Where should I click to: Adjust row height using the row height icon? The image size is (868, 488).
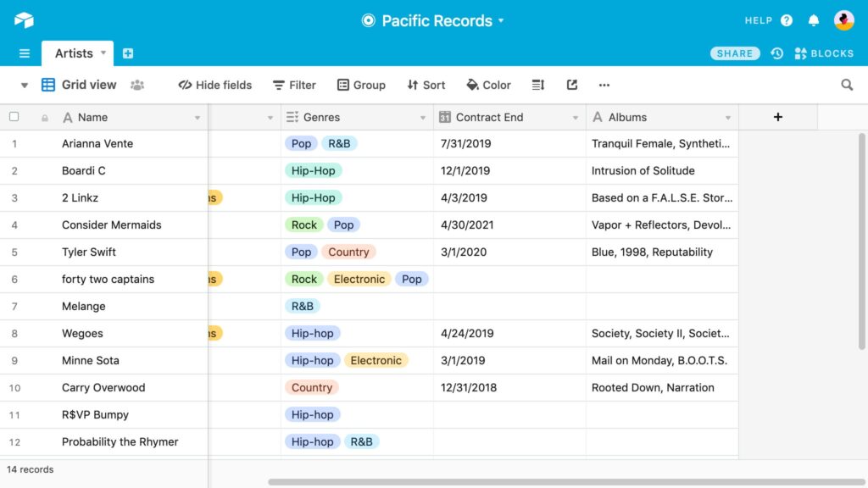coord(537,85)
